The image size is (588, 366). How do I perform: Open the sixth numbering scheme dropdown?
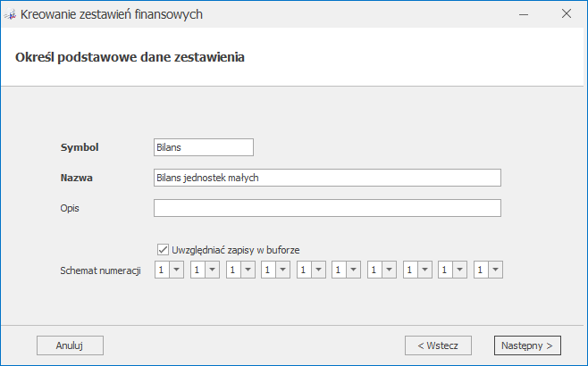(x=353, y=270)
